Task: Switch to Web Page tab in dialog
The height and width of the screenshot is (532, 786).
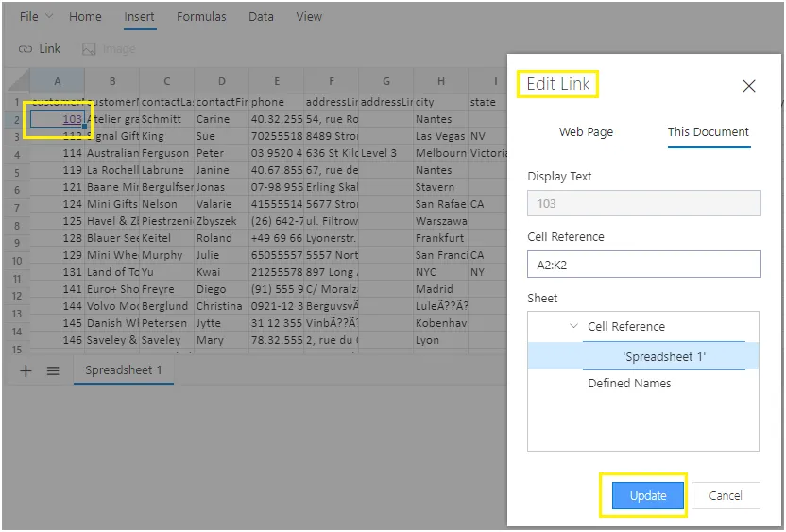Action: 586,132
